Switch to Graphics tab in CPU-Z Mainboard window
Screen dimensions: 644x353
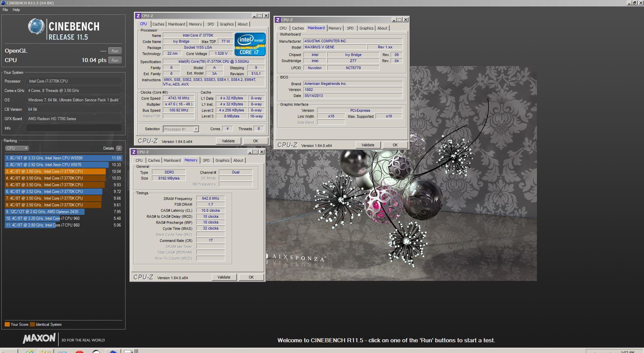pyautogui.click(x=366, y=28)
